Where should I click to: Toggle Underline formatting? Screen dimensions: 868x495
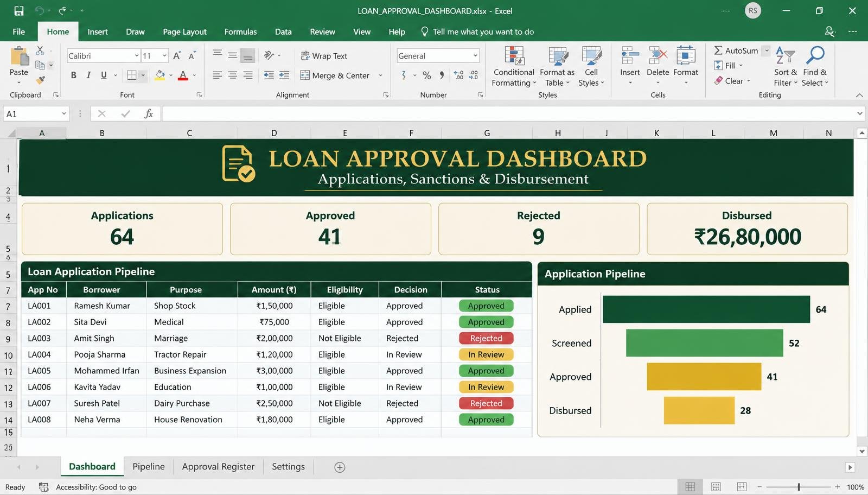104,75
